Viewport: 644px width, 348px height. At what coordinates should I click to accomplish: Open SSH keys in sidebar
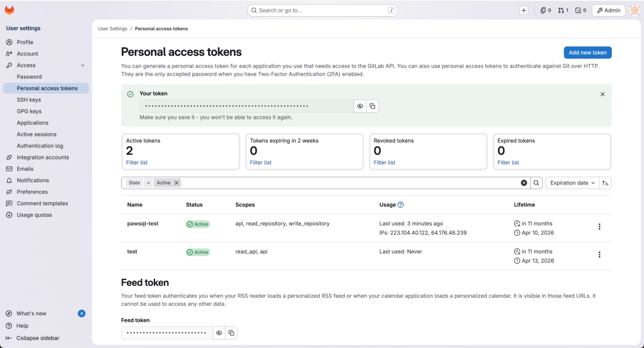pyautogui.click(x=29, y=100)
